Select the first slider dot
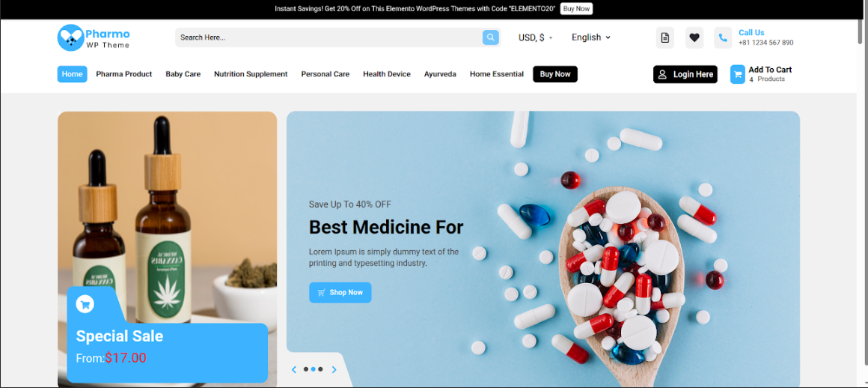Image resolution: width=868 pixels, height=388 pixels. click(306, 369)
